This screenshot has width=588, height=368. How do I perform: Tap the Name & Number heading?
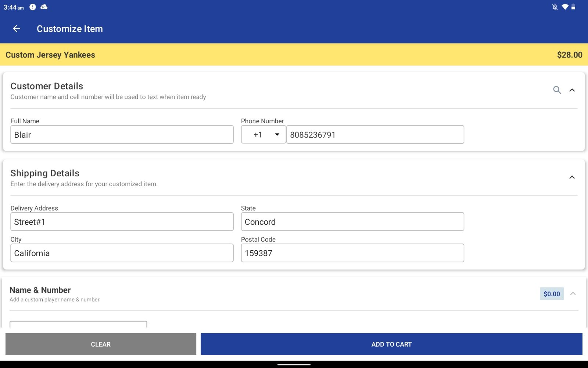coord(40,290)
